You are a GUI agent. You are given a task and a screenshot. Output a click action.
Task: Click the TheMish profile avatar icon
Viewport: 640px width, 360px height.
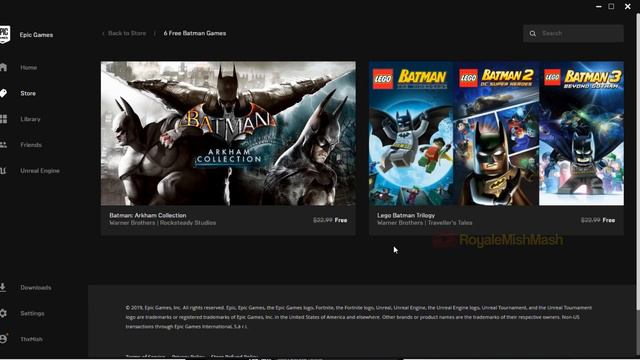tap(3, 339)
